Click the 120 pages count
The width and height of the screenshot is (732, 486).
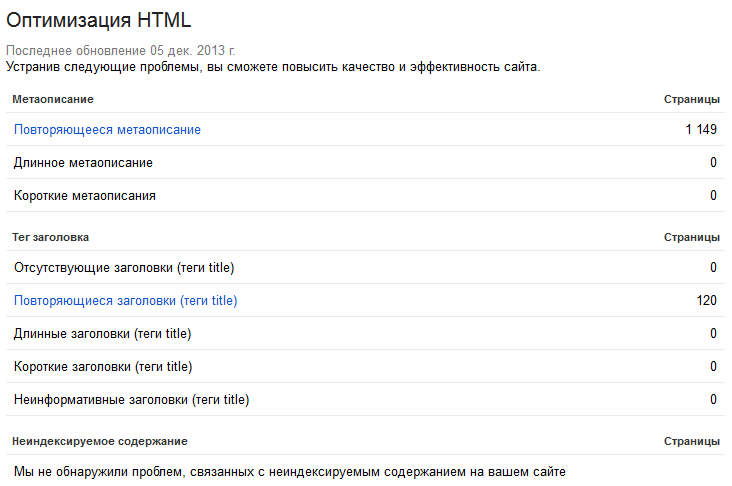pyautogui.click(x=706, y=300)
